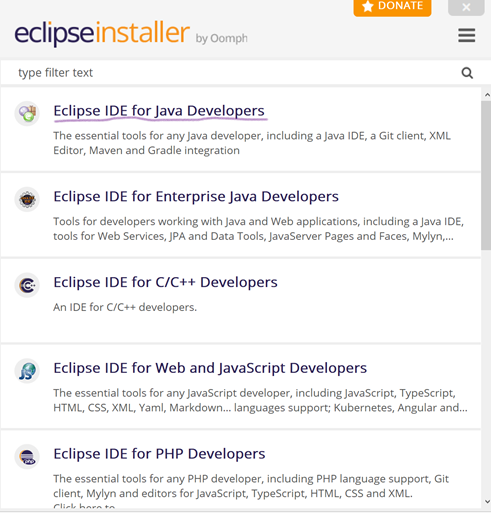Click the description mentioning Web Services, JPA and Data Tools
This screenshot has height=513, width=491.
[259, 229]
